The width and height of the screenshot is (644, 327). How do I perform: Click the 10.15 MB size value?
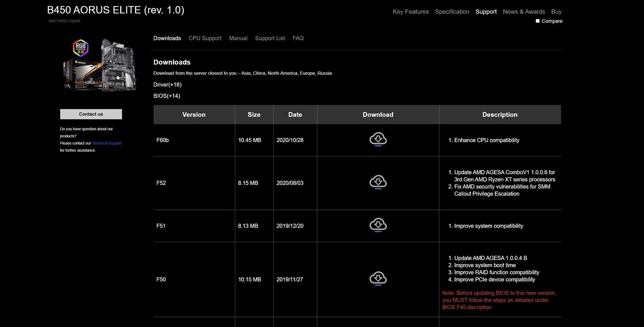[x=250, y=280]
